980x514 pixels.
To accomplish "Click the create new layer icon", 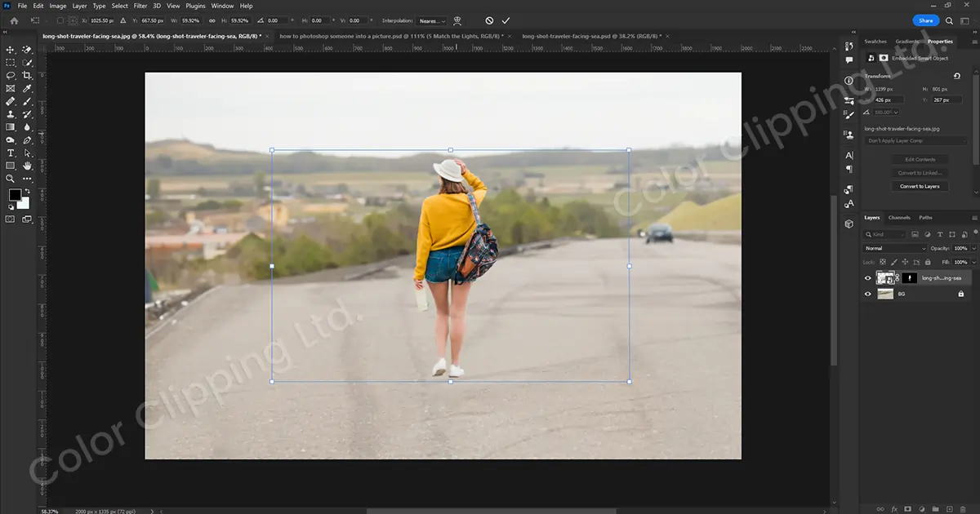I will tap(950, 509).
